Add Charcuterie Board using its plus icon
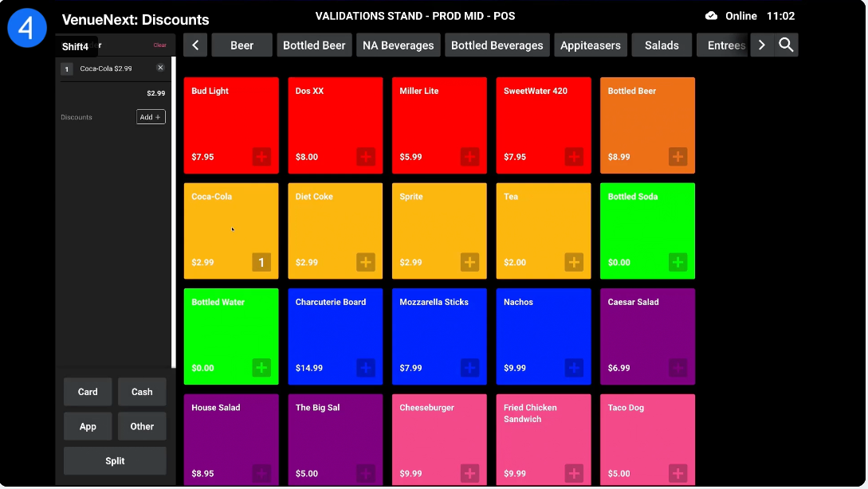The width and height of the screenshot is (868, 489). point(365,368)
